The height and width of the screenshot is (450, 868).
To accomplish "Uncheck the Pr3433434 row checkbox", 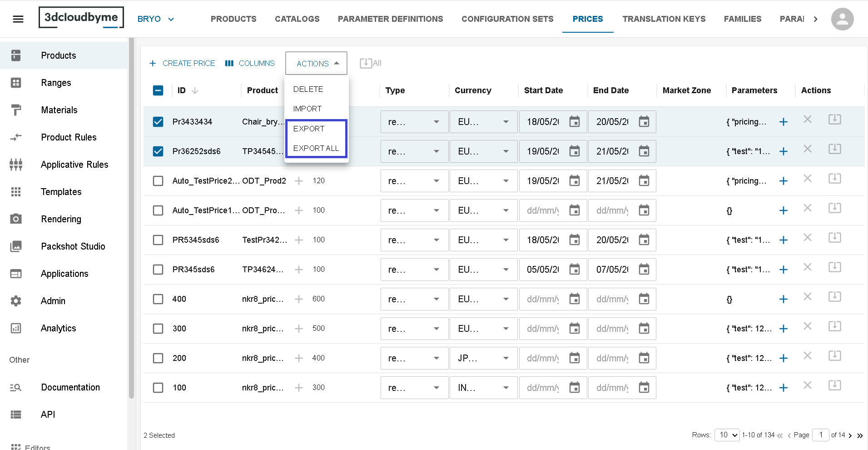I will (x=158, y=122).
